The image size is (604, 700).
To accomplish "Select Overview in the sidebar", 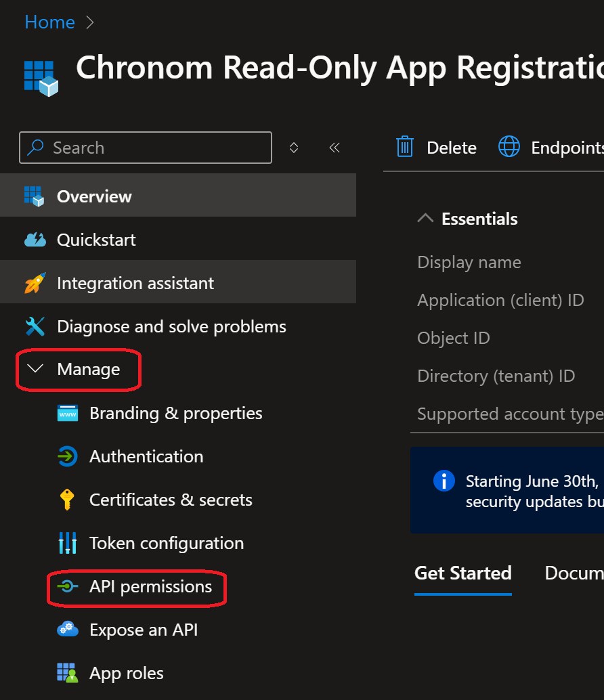I will point(178,196).
